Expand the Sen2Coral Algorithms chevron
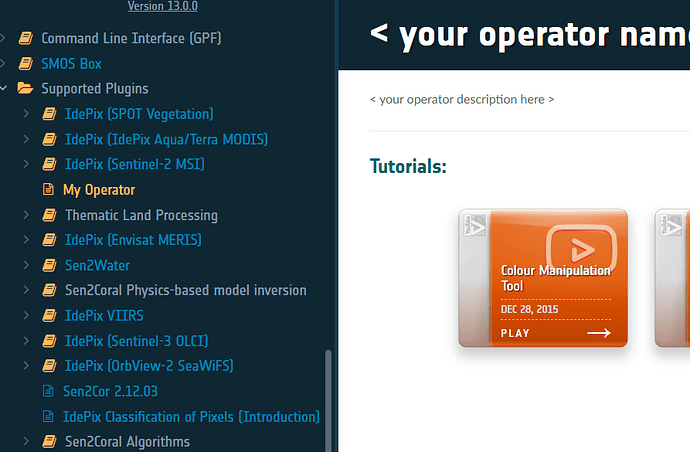The image size is (690, 452). pyautogui.click(x=26, y=441)
